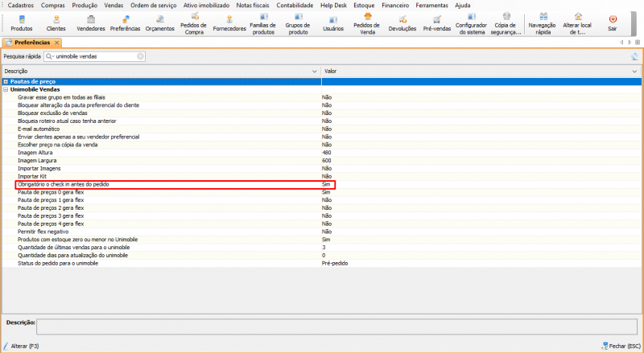Click the Descrição text box at bottom
Image resolution: width=644 pixels, height=353 pixels.
336,326
